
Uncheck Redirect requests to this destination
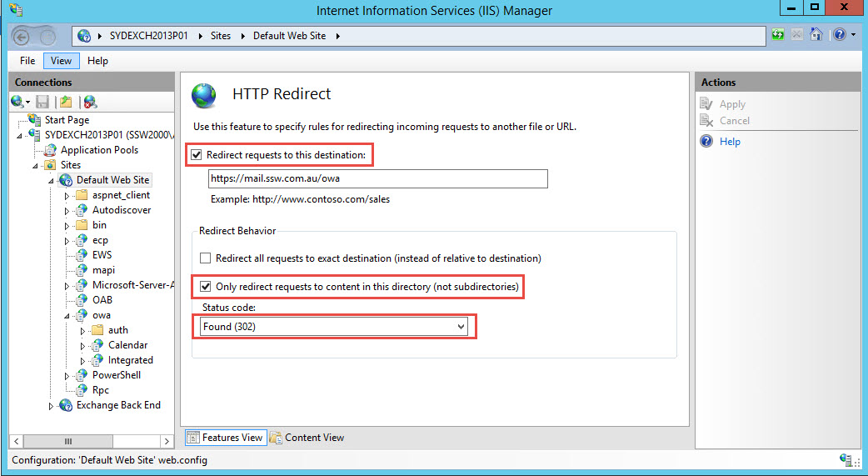pyautogui.click(x=197, y=154)
